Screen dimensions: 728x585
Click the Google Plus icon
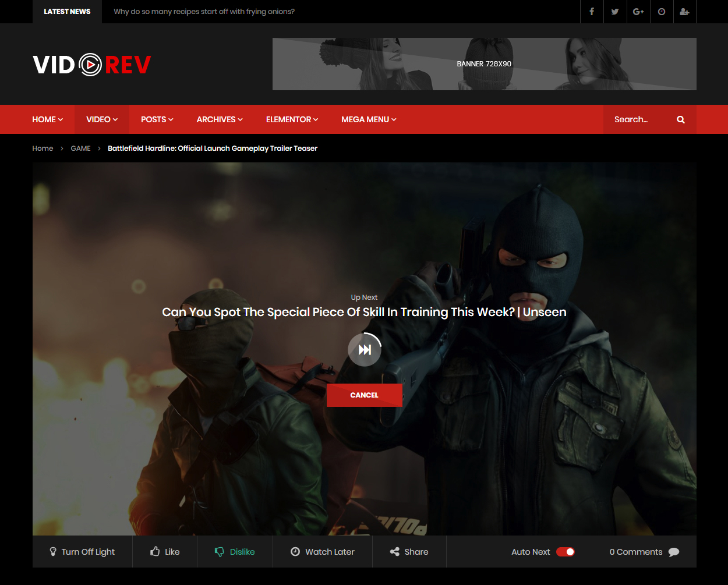click(x=638, y=12)
